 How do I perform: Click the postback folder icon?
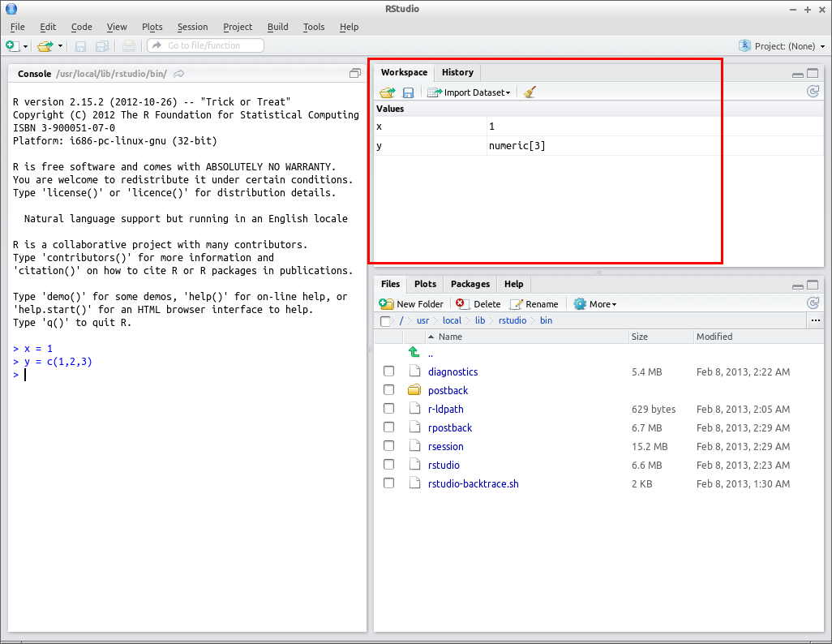pos(414,389)
